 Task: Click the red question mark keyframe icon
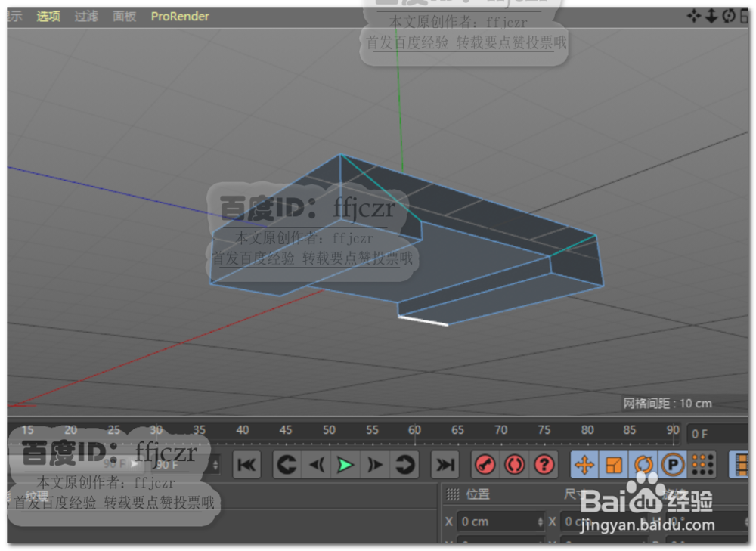tap(544, 466)
